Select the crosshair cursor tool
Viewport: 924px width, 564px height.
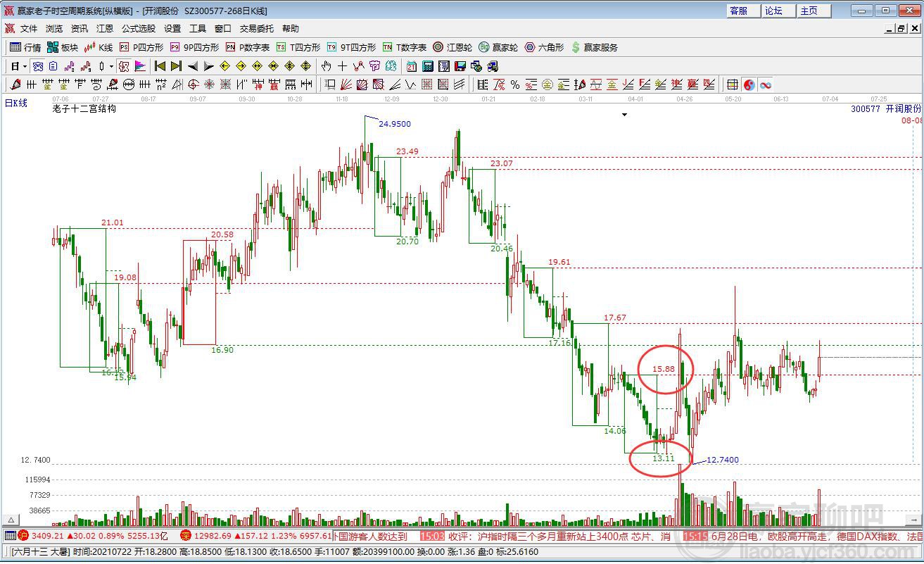tap(342, 66)
